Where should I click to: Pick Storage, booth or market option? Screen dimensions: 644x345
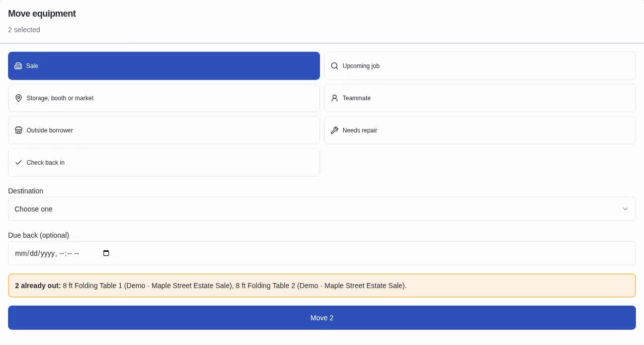click(164, 98)
